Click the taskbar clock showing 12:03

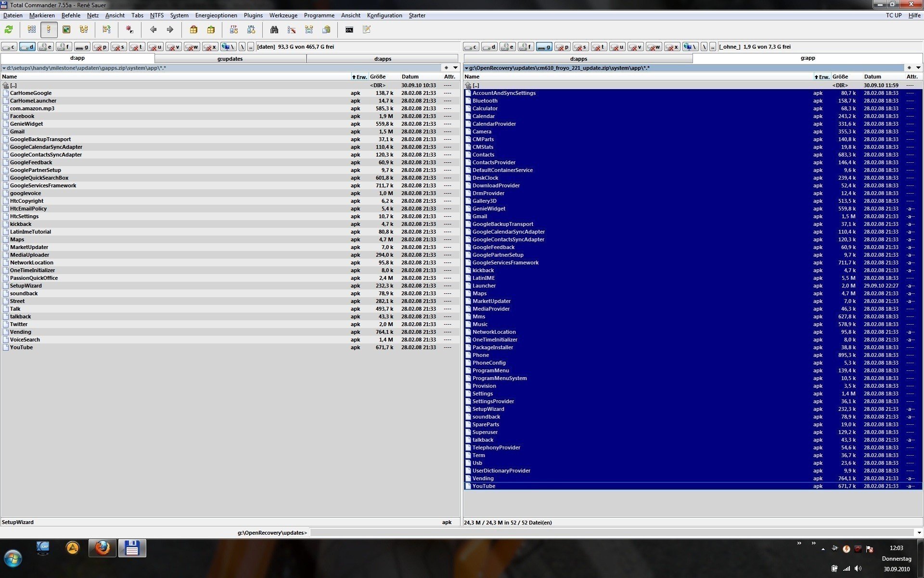[896, 548]
